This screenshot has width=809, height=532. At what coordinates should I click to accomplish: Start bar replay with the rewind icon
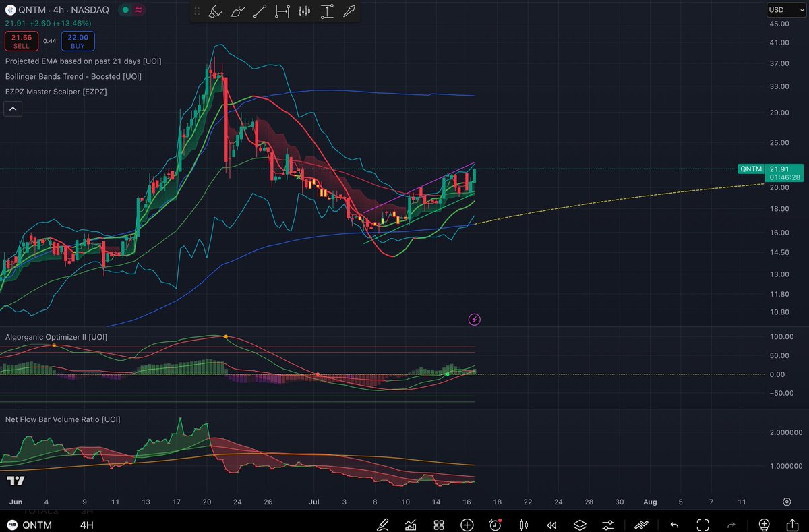(x=551, y=525)
